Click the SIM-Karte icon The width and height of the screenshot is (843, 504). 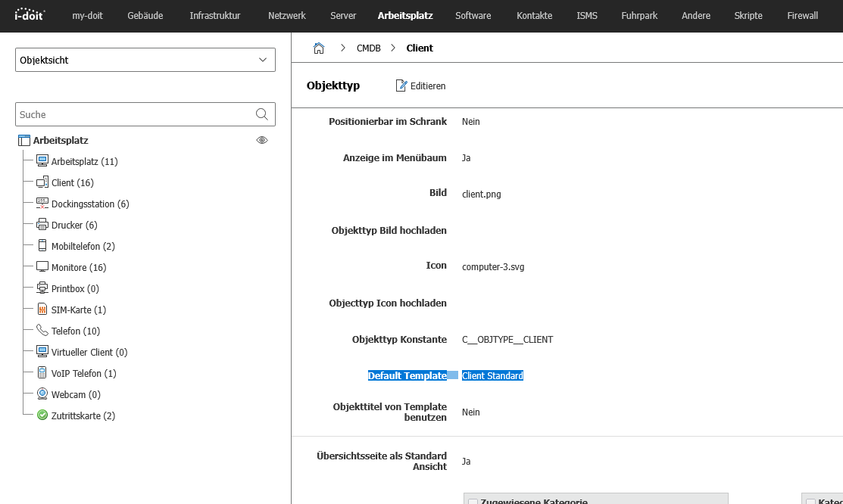coord(42,310)
